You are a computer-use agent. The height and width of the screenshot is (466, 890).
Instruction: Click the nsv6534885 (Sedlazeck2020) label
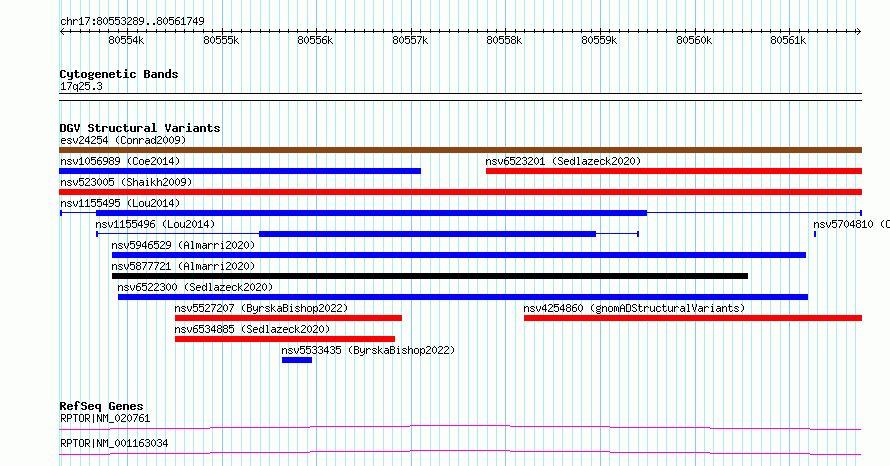pyautogui.click(x=252, y=329)
